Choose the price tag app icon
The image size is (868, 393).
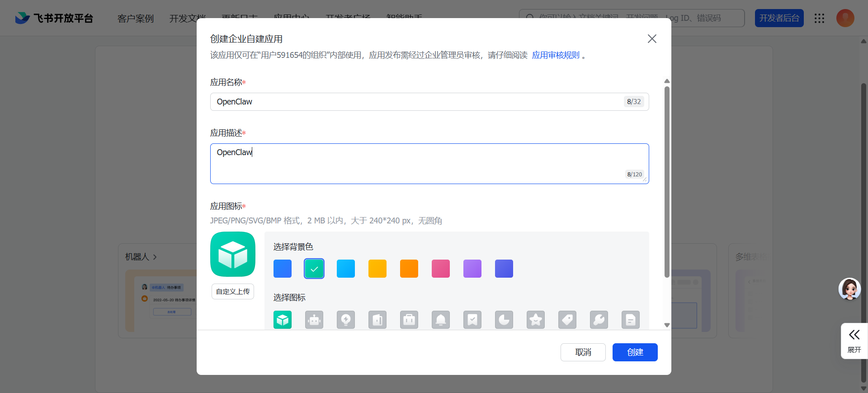tap(567, 320)
